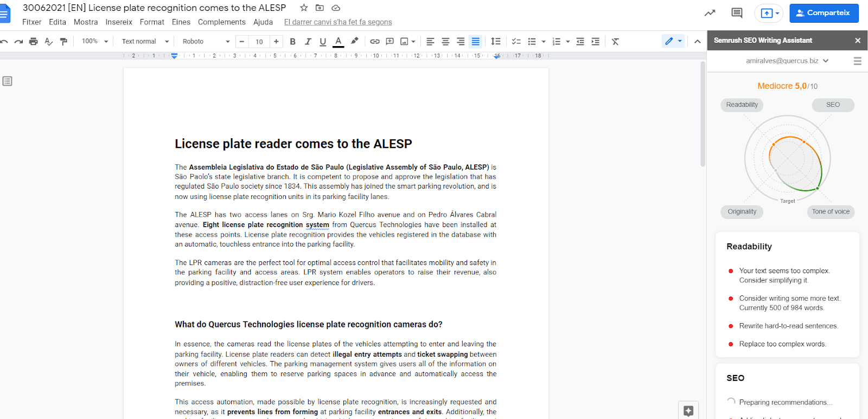Align text to the left
The width and height of the screenshot is (868, 419).
(x=430, y=41)
